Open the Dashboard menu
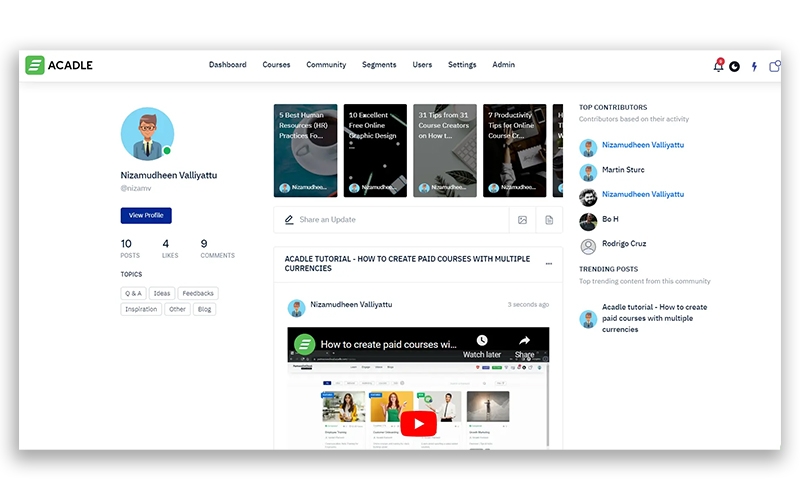Screen dimensions: 800x500 tap(228, 65)
